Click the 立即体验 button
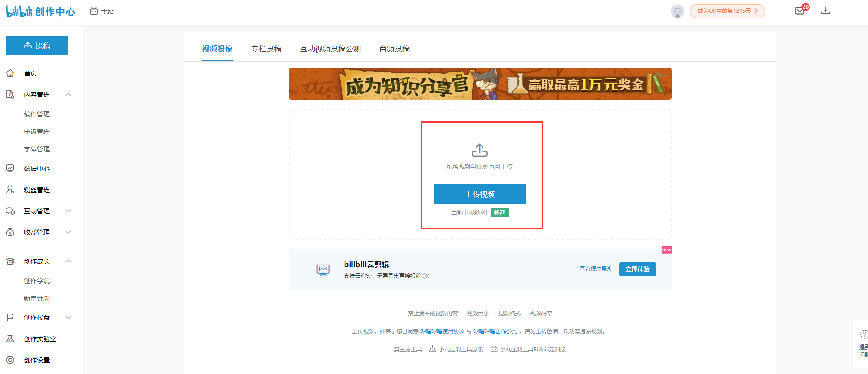Screen dimensions: 868x374 [637, 269]
